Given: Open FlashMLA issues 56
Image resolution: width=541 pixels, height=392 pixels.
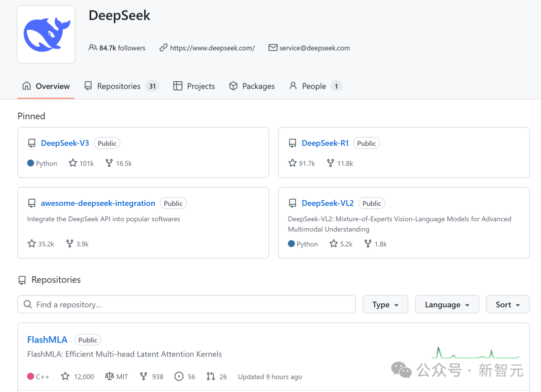Looking at the screenshot, I should click(185, 376).
